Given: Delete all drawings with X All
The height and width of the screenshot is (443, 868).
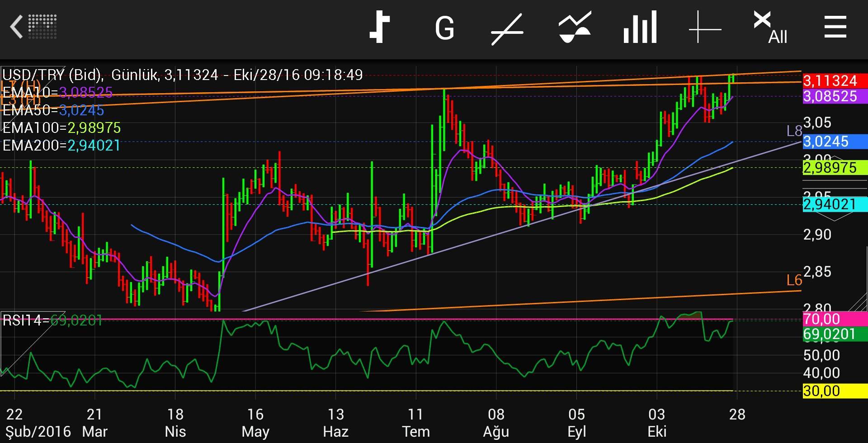Looking at the screenshot, I should [x=770, y=28].
